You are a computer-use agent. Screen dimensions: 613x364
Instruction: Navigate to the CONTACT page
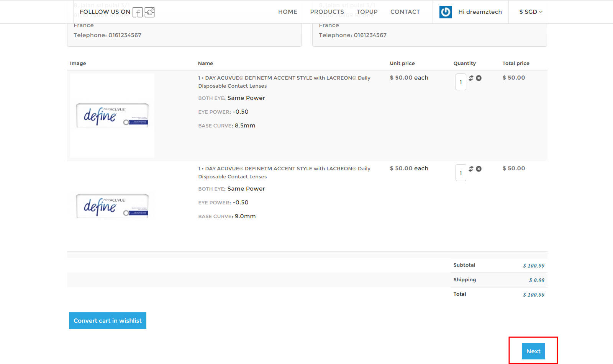405,12
